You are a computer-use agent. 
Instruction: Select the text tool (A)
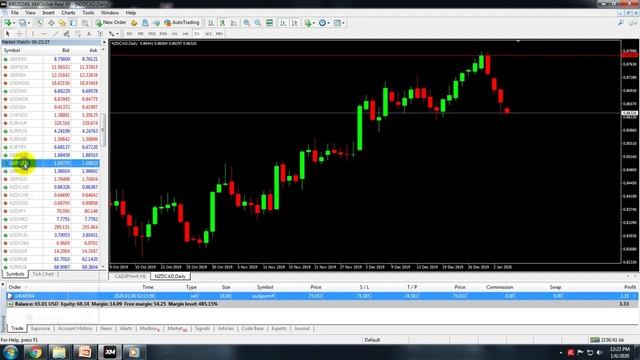89,33
